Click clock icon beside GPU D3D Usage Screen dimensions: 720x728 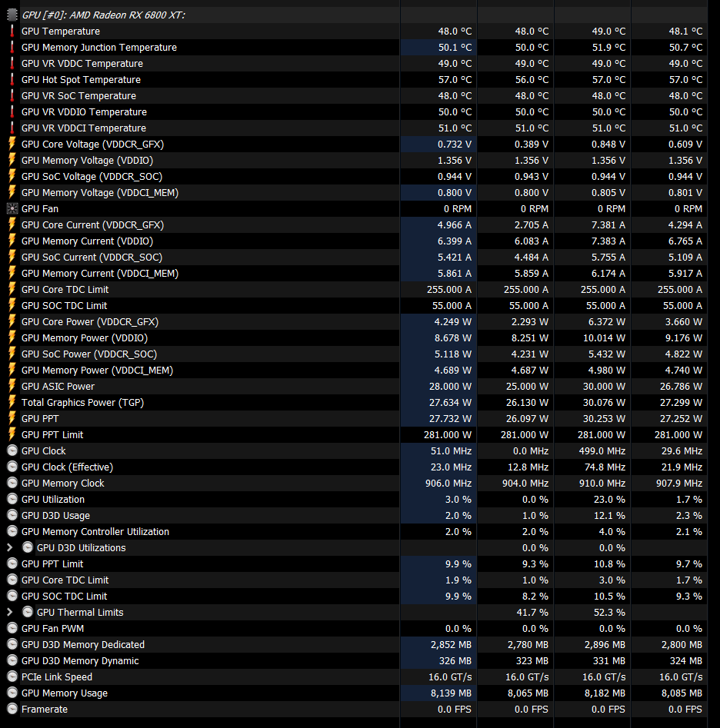tap(12, 515)
